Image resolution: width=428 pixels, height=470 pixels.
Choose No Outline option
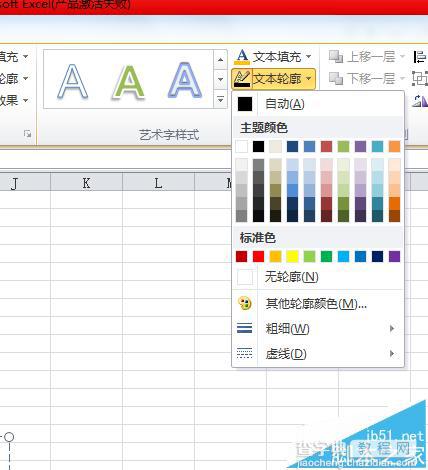pyautogui.click(x=318, y=277)
